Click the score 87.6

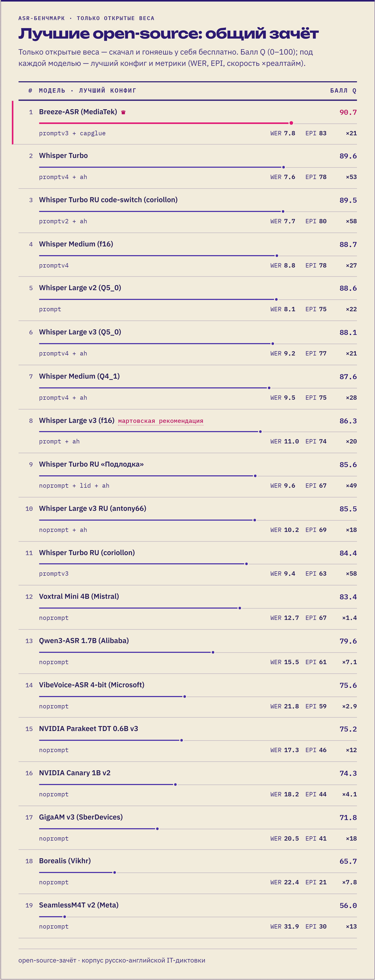pyautogui.click(x=348, y=376)
